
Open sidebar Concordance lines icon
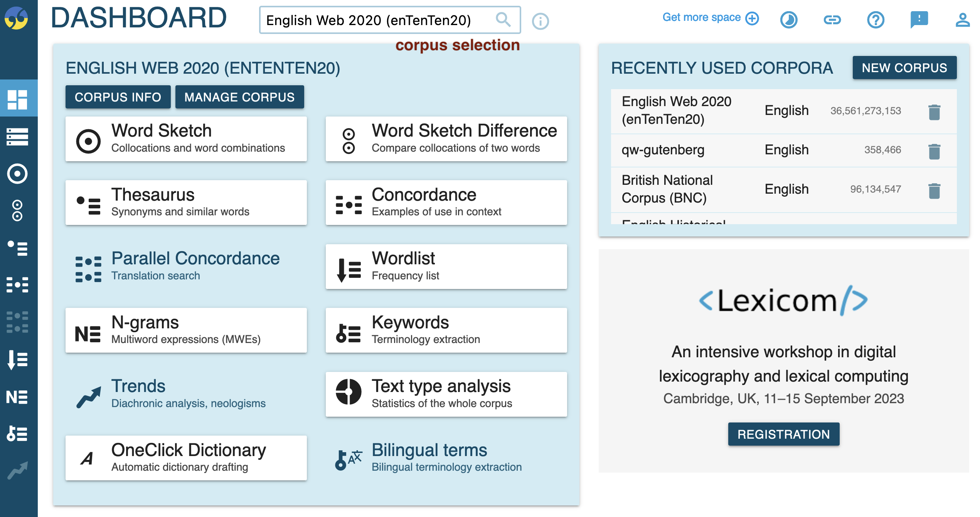tap(17, 137)
